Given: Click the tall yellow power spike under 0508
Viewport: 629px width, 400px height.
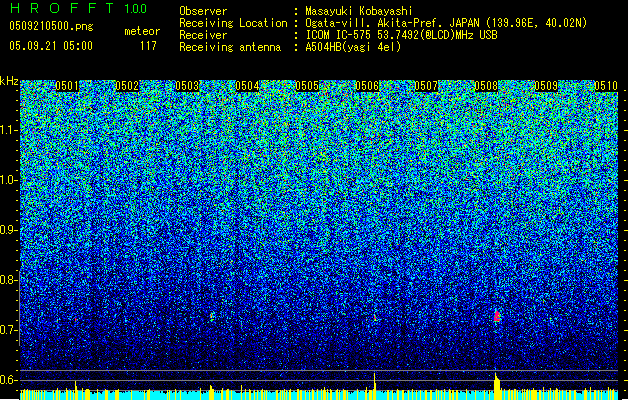Looking at the screenshot, I should coord(497,386).
